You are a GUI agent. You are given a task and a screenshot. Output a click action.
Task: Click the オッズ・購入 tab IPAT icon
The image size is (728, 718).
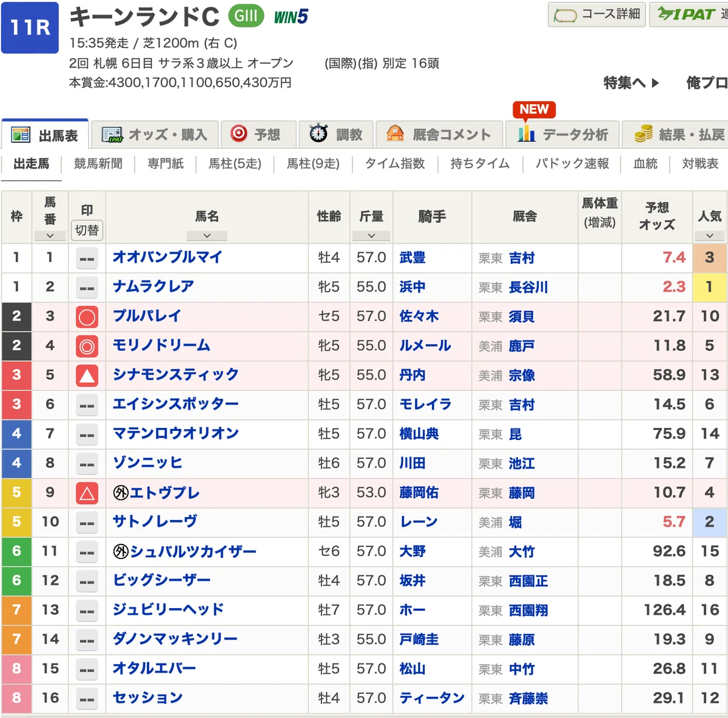(x=112, y=135)
